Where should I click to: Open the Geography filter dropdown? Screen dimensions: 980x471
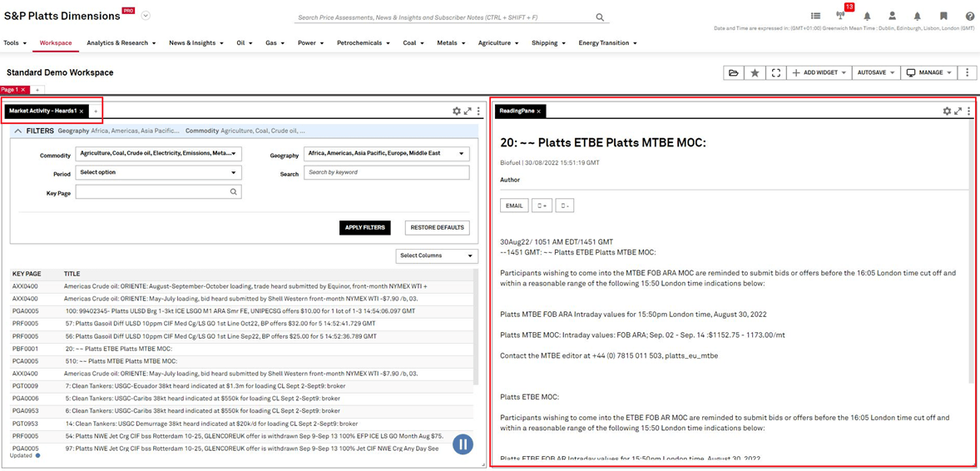tap(386, 153)
